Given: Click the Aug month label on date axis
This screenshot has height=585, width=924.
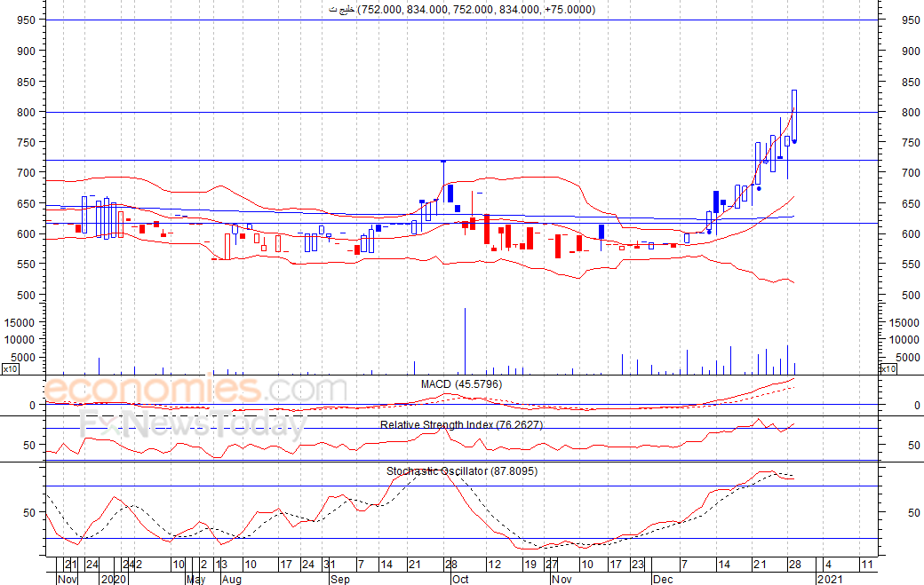Looking at the screenshot, I should (232, 579).
